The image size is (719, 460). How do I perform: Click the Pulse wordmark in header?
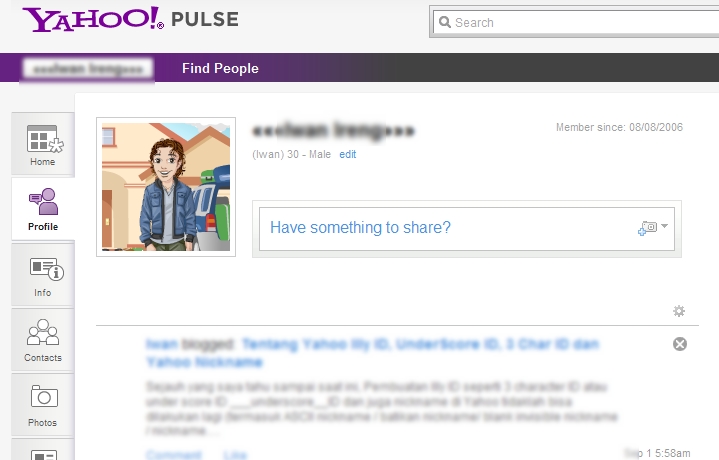[205, 20]
